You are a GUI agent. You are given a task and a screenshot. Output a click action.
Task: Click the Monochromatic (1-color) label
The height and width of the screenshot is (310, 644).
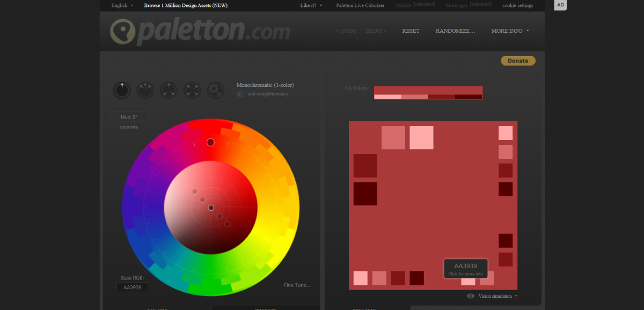[x=265, y=85]
